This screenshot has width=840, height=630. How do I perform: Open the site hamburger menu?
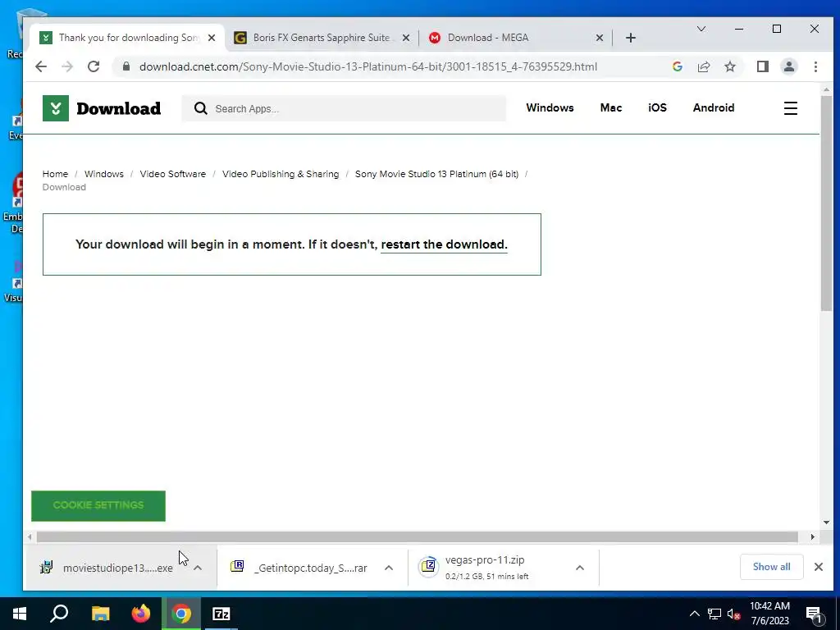(790, 108)
